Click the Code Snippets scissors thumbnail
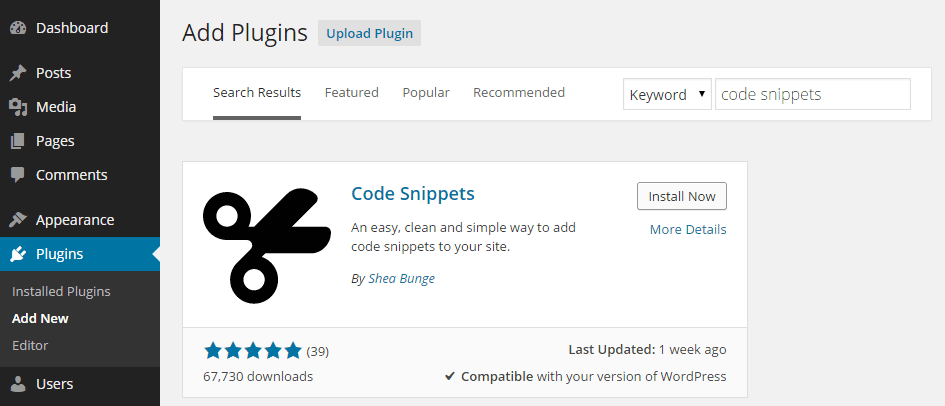945x406 pixels. 267,245
